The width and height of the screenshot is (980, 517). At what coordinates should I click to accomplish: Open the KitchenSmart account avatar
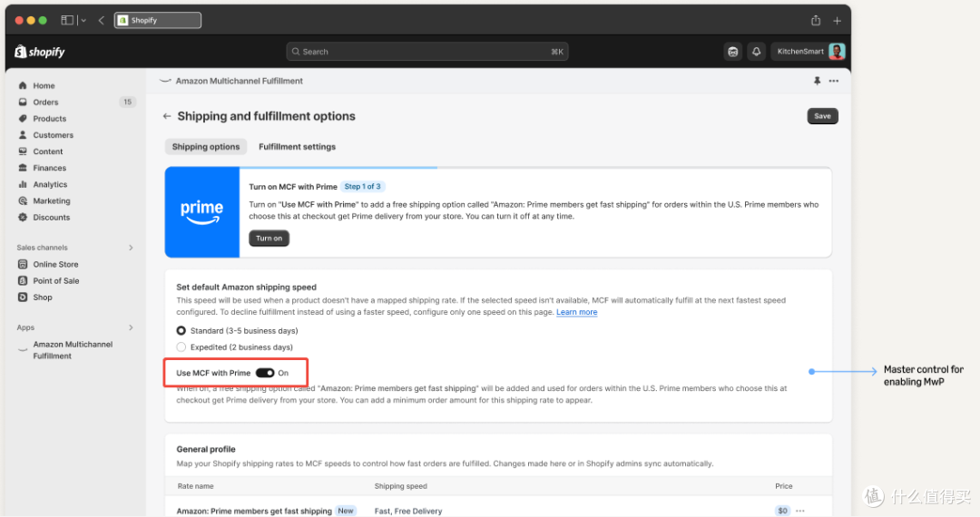[837, 52]
